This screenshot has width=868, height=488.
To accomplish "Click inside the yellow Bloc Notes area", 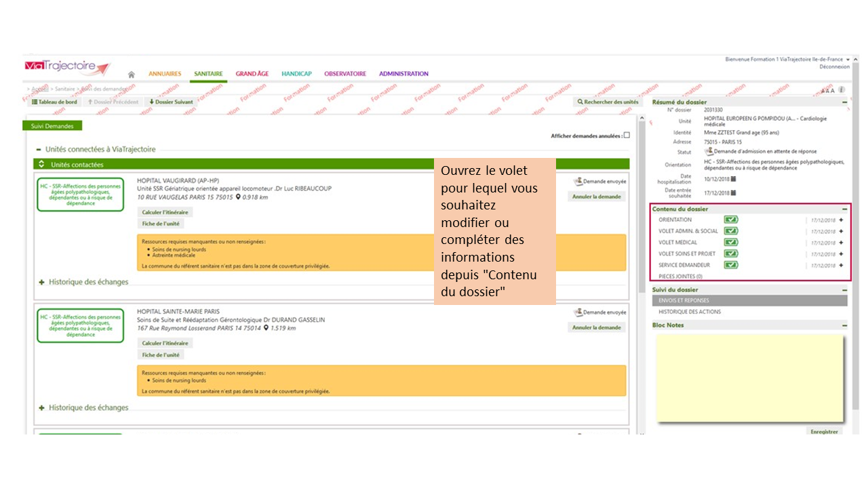I will coord(749,376).
